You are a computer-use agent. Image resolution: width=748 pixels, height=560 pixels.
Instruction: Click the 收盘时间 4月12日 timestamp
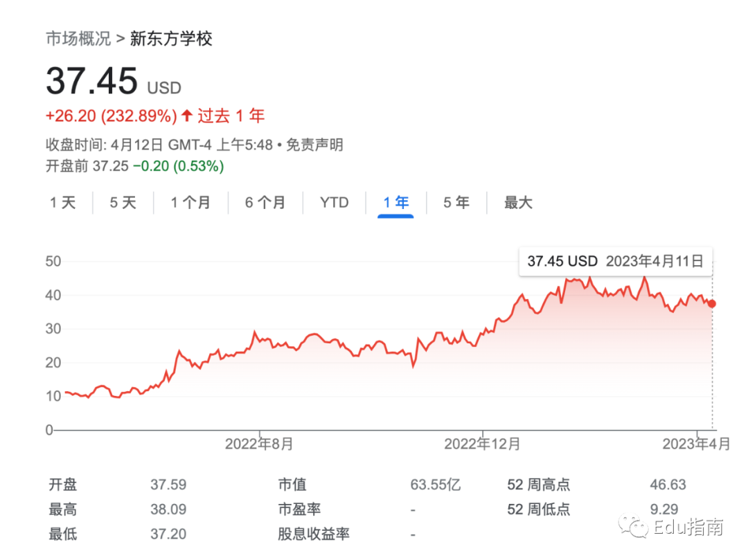point(159,145)
